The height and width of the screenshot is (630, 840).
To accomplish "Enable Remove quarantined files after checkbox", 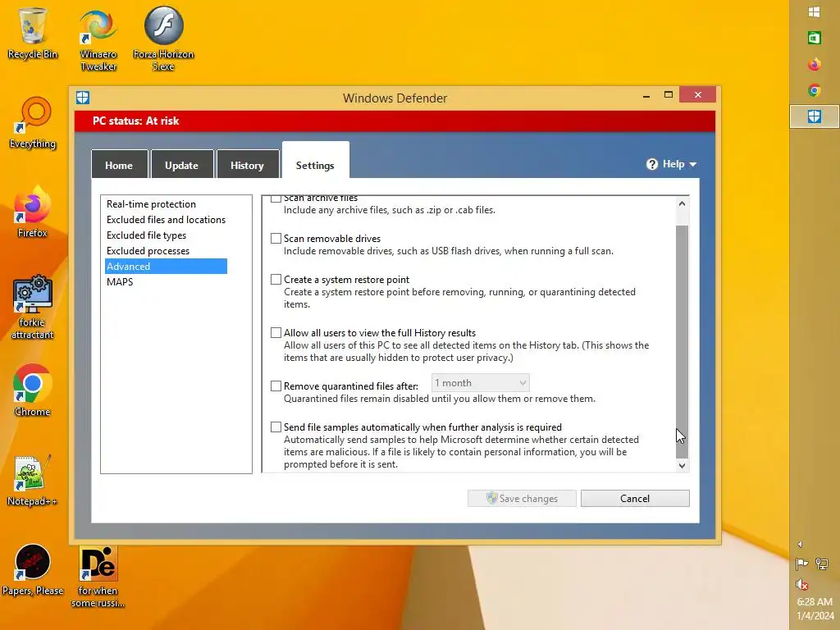I will click(276, 386).
